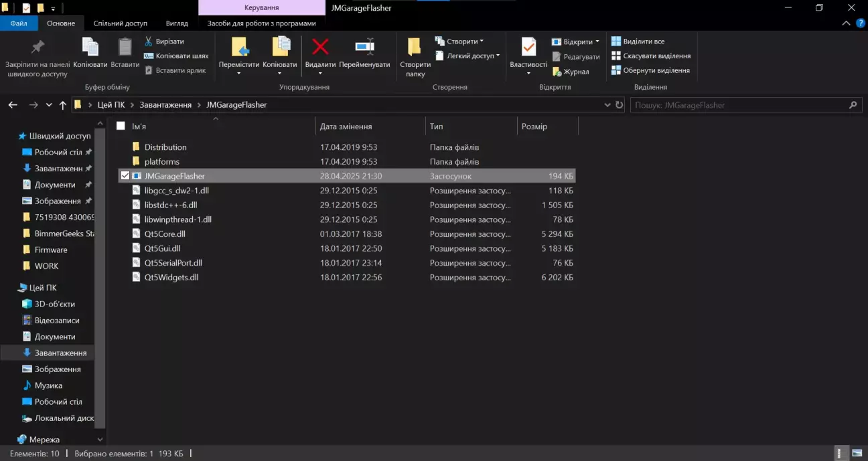
Task: Click the Pin to Quick access pushpin icon
Action: point(38,48)
